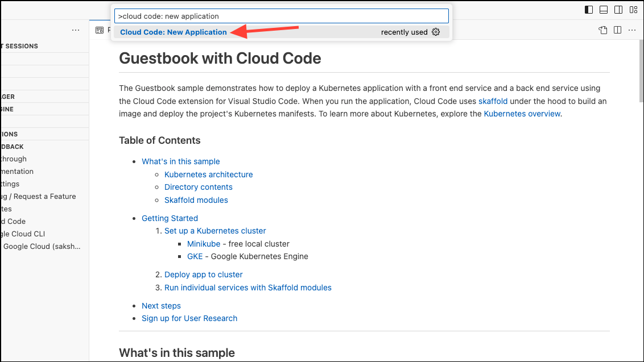The height and width of the screenshot is (362, 644).
Task: Toggle the secondary side bar layout icon
Action: pos(618,10)
